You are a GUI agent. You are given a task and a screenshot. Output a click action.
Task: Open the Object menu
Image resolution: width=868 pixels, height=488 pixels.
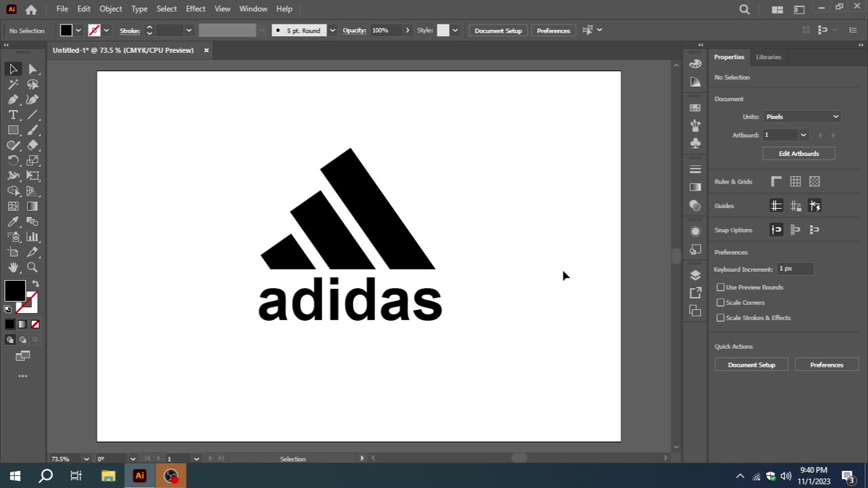111,9
